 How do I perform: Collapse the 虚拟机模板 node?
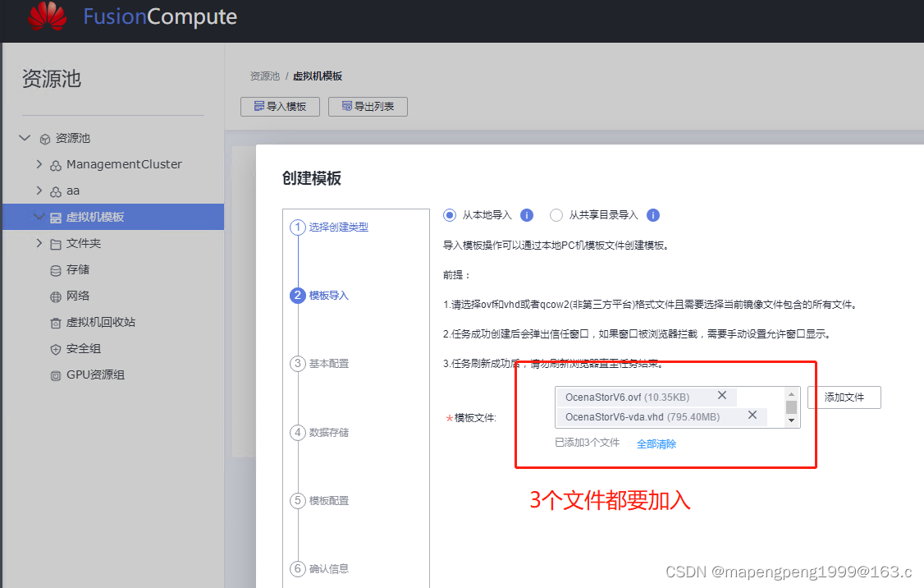click(x=39, y=217)
